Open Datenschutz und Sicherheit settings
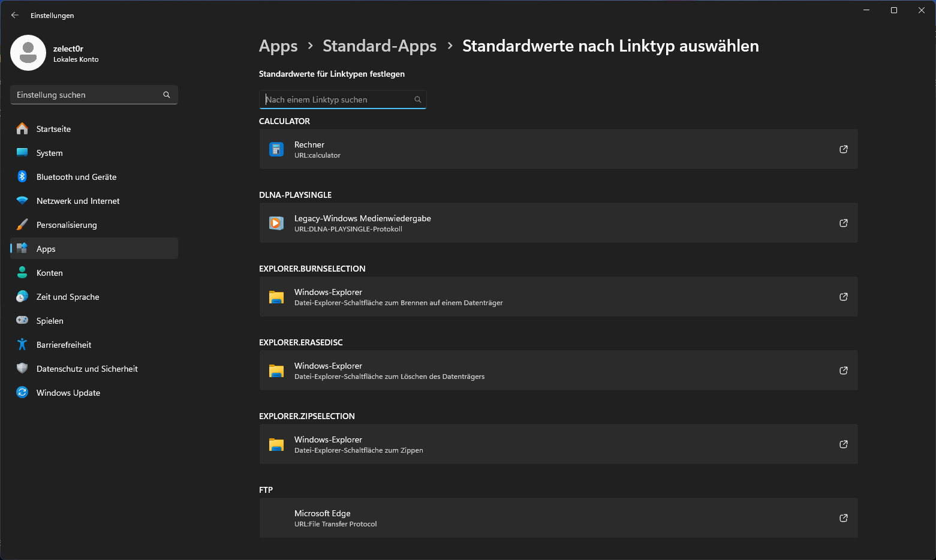This screenshot has height=560, width=936. 87,369
